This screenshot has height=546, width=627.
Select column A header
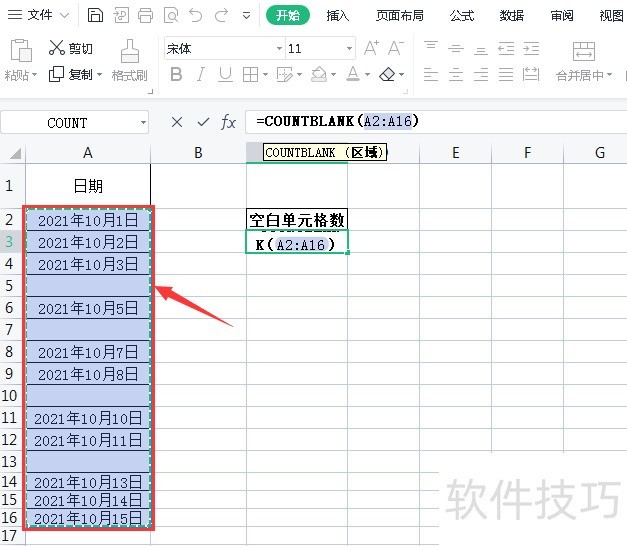pyautogui.click(x=88, y=153)
